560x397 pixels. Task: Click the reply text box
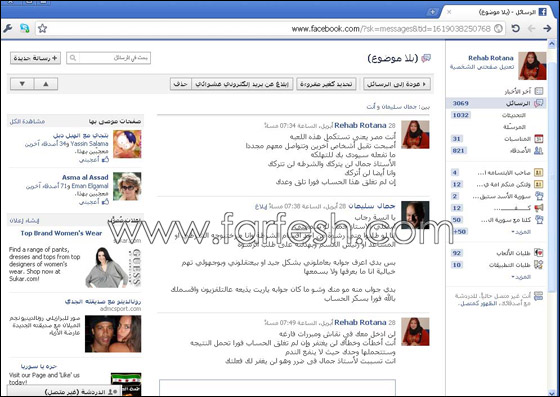click(x=278, y=387)
